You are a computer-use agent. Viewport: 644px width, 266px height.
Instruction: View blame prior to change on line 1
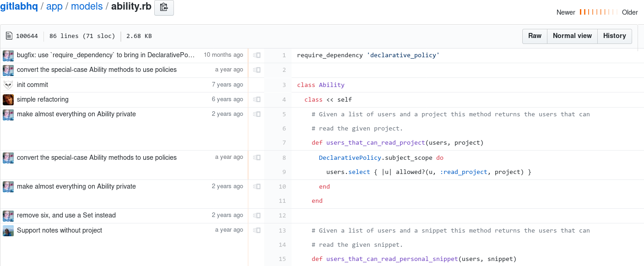coord(257,55)
